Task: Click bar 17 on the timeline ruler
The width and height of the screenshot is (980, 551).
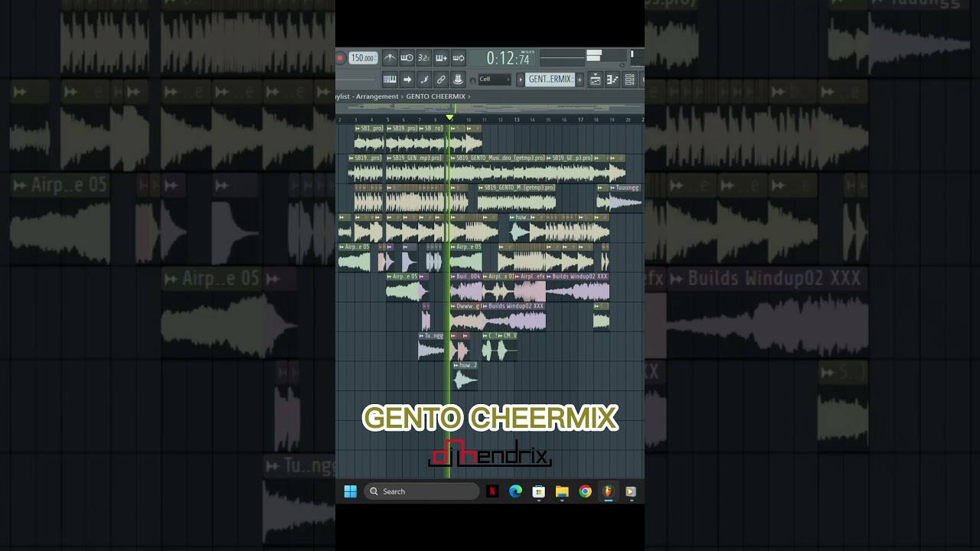Action: pos(580,119)
